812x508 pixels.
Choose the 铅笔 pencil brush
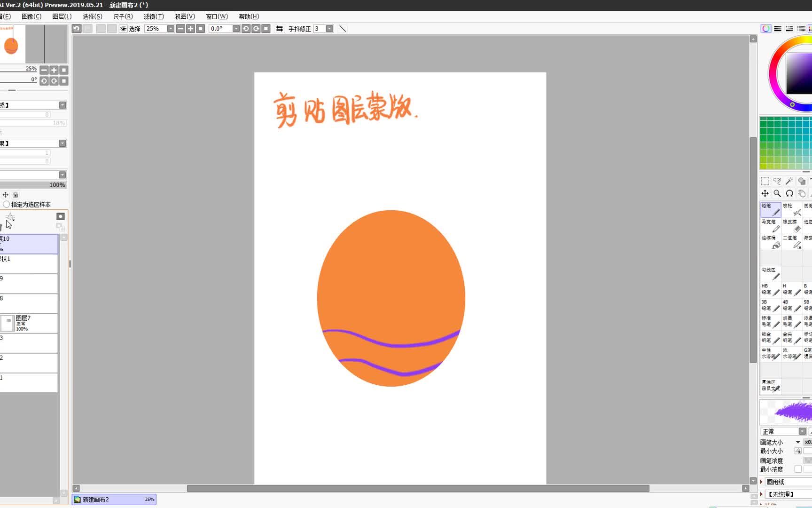771,210
